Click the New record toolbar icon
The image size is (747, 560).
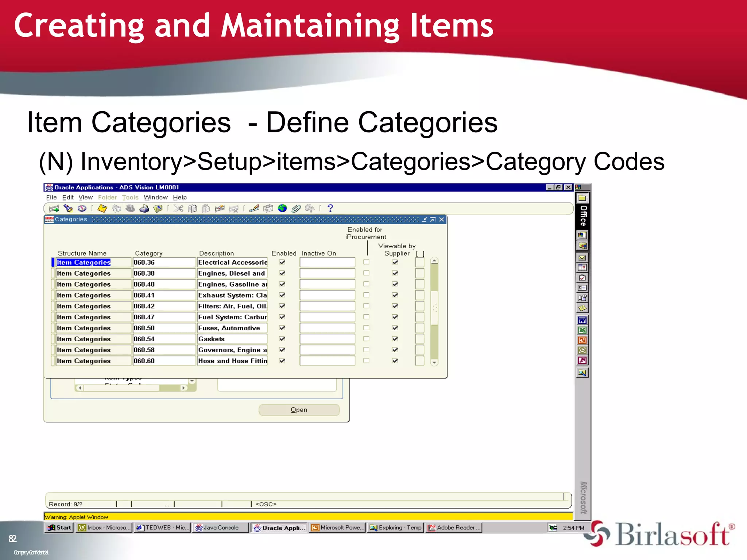point(54,209)
